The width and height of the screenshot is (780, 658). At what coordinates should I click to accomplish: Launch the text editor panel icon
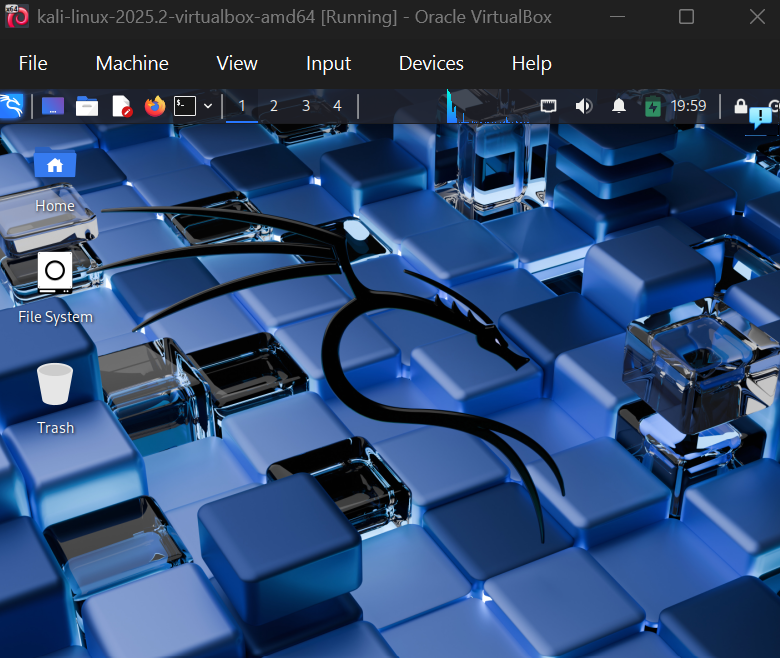[x=121, y=106]
